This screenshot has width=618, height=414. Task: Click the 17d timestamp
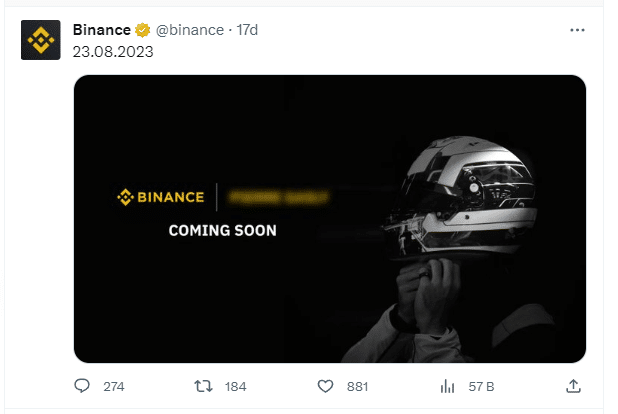coord(247,30)
